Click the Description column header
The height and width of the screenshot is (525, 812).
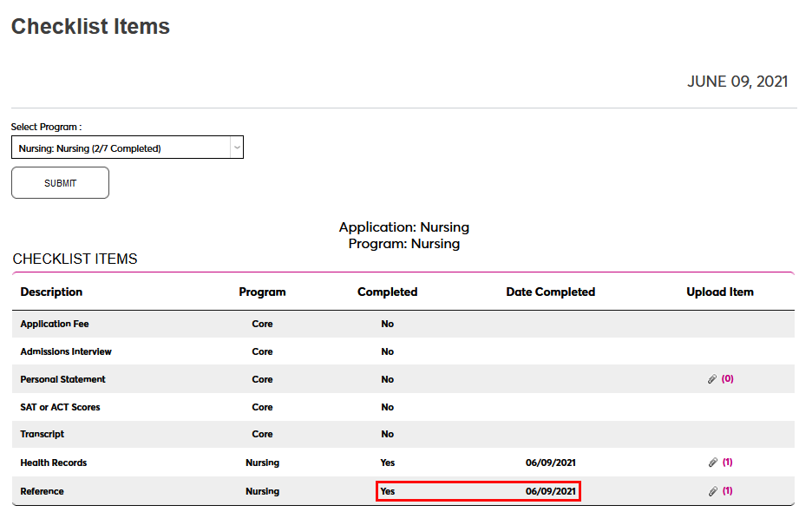(x=51, y=292)
